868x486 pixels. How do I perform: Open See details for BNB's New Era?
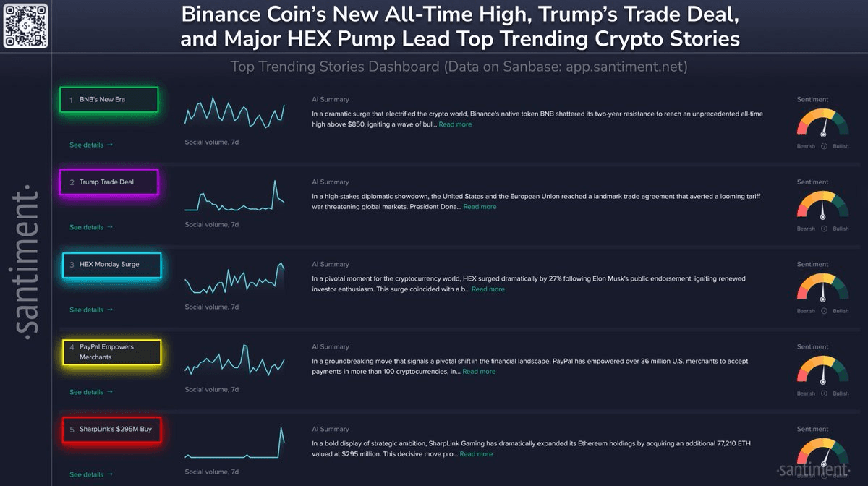[91, 145]
